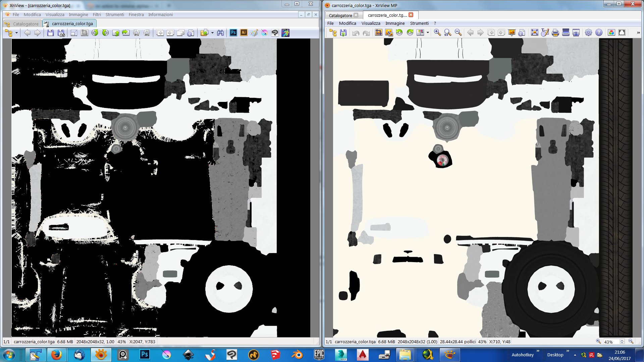Viewport: 644px width, 362px height.
Task: Click the zoom 1:1 actual size icon
Action: pyautogui.click(x=447, y=33)
